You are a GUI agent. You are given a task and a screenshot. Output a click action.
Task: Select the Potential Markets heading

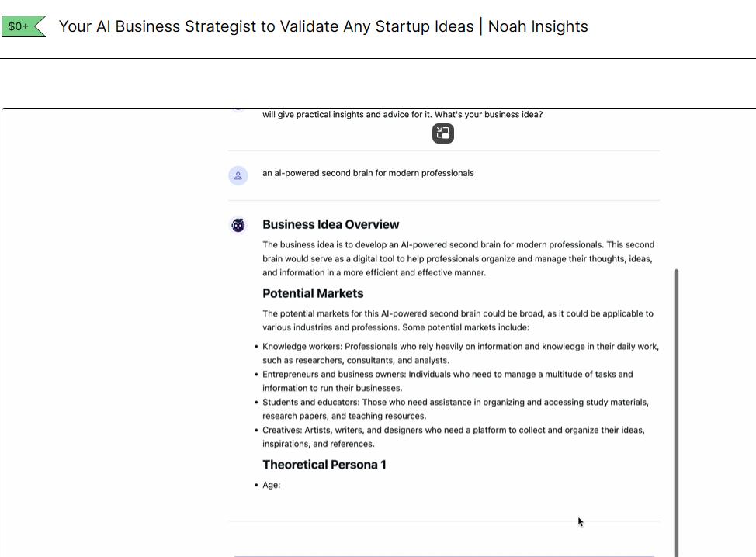tap(313, 293)
